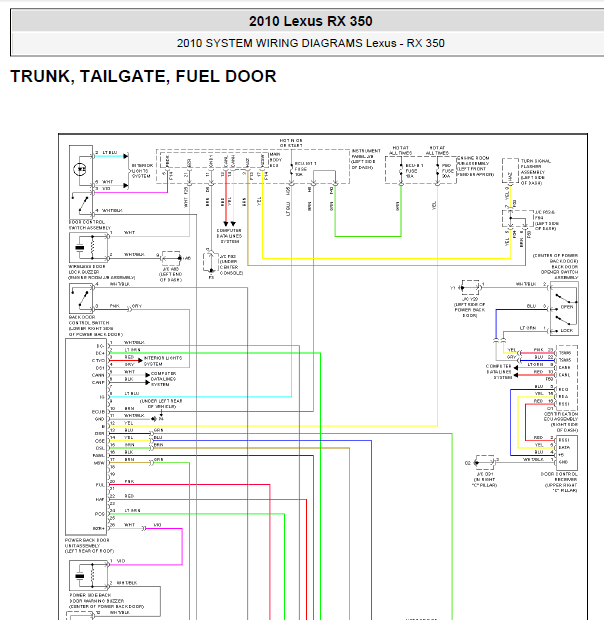The height and width of the screenshot is (620, 604).
Task: Click the 'J/C A60' connector label
Action: tap(171, 269)
